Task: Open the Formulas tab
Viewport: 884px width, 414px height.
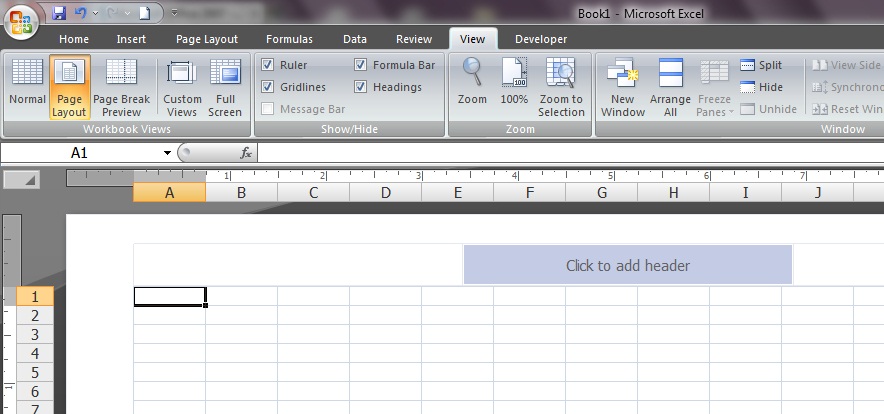Action: click(289, 39)
